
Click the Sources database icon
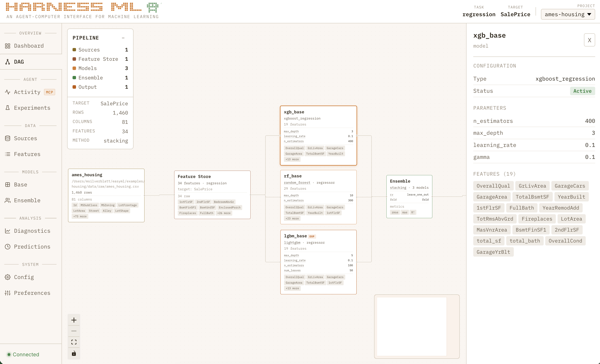tap(8, 138)
